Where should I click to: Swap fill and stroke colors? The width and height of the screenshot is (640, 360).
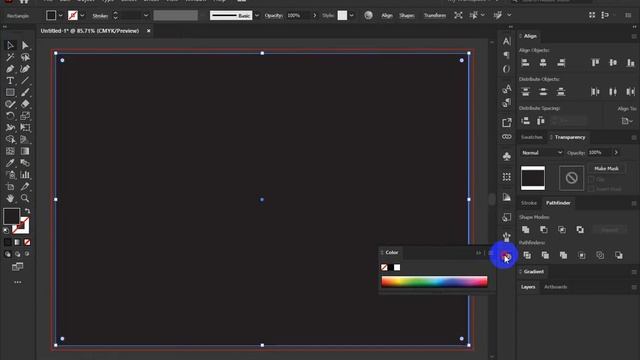click(27, 211)
